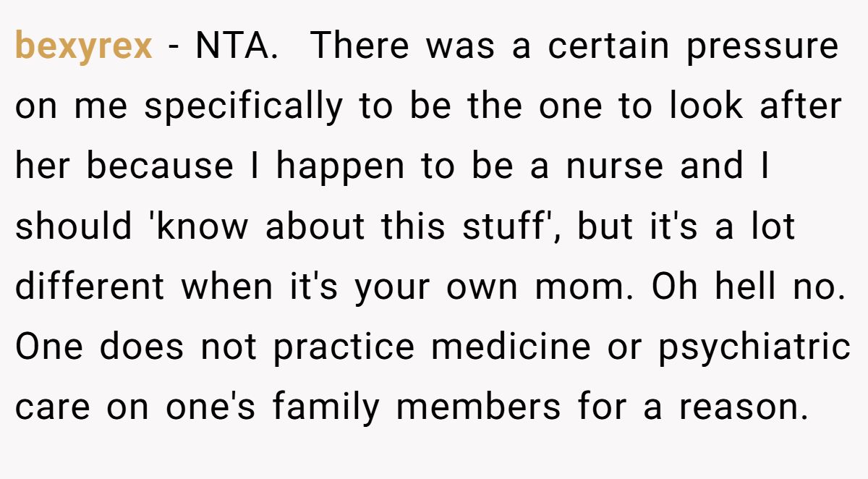The width and height of the screenshot is (868, 479).
Task: Click the sentence 'Oh hell no.'
Action: click(x=749, y=287)
